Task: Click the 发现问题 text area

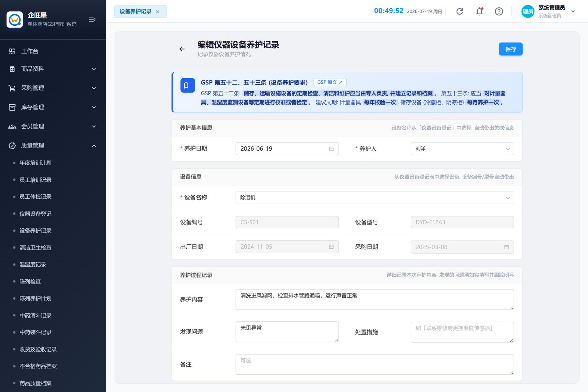Action: pyautogui.click(x=287, y=332)
